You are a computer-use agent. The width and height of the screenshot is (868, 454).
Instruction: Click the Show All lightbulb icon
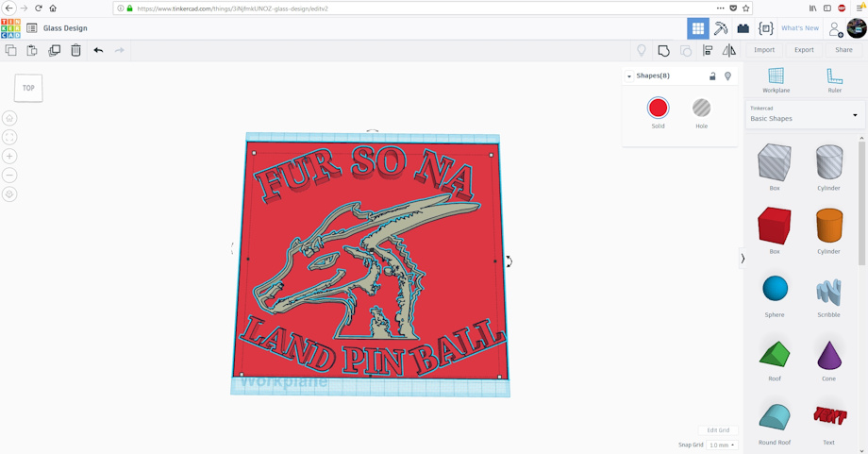[x=642, y=50]
